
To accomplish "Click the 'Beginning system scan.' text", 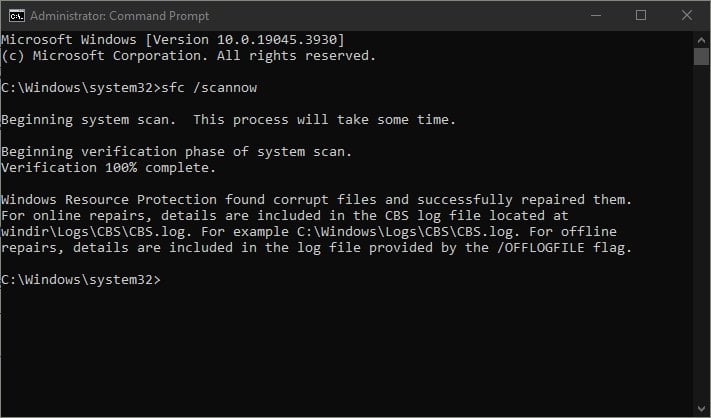I will click(88, 120).
